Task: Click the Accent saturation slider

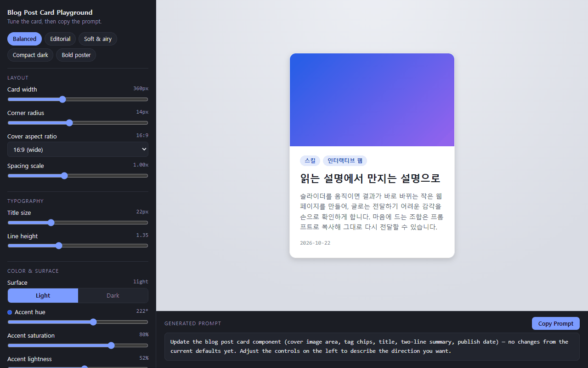Action: pos(78,345)
